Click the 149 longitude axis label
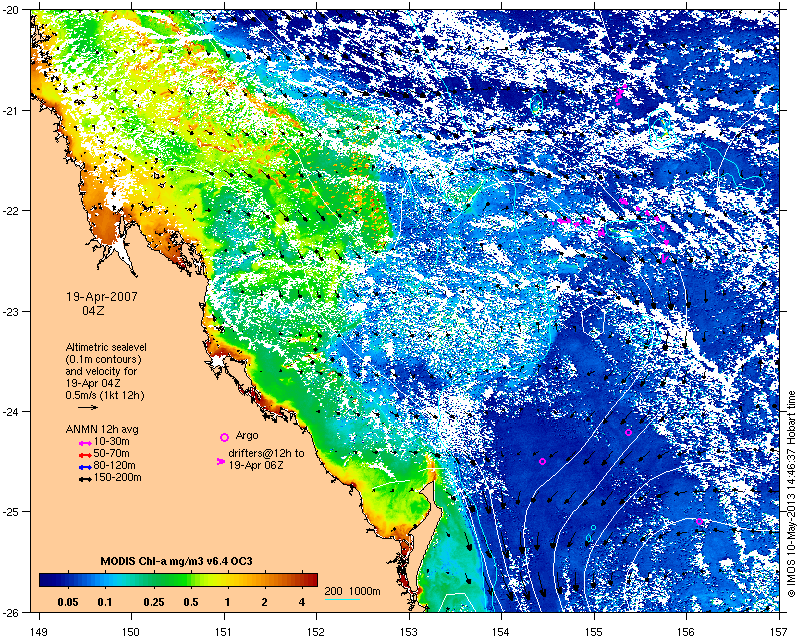800x640 pixels. point(39,632)
